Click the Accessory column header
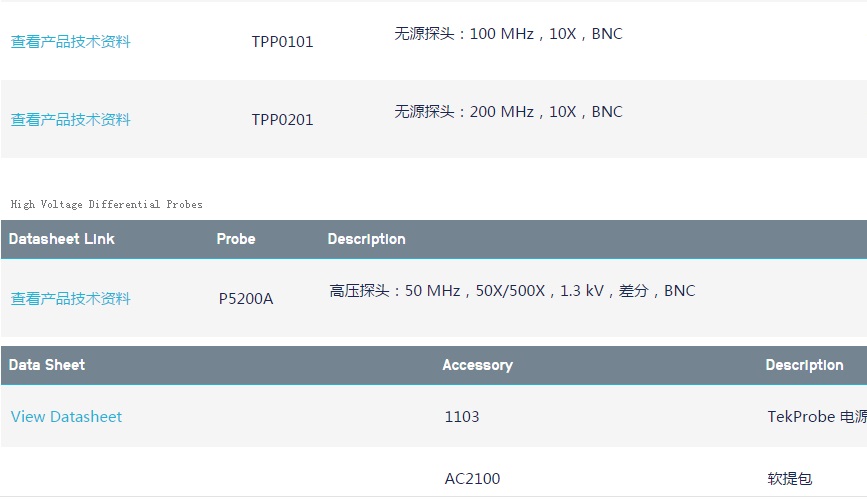Viewport: 867px width, 499px height. point(478,365)
